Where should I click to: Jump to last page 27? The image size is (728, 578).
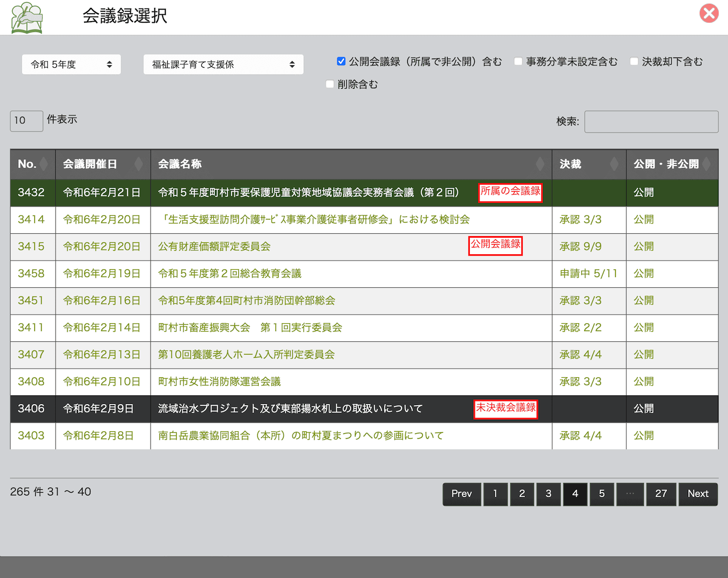[x=661, y=494]
